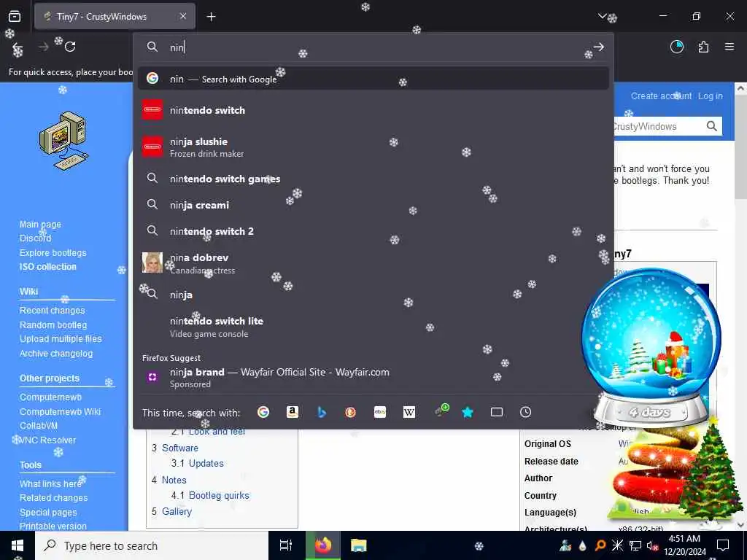747x560 pixels.
Task: Click the Firefox View icon
Action: point(15,16)
